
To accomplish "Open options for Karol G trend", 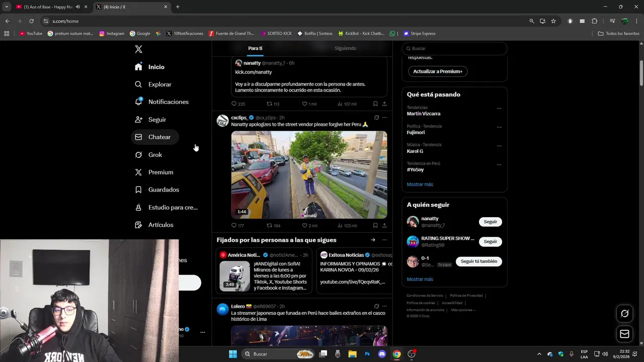I will pos(499,146).
